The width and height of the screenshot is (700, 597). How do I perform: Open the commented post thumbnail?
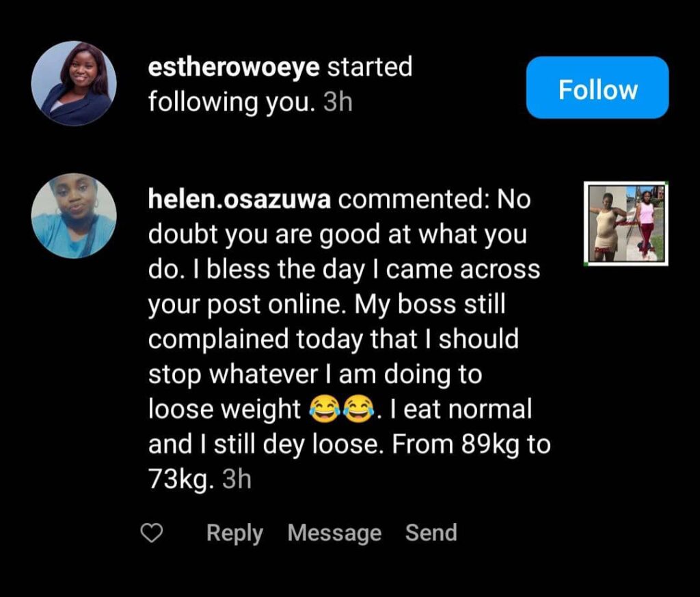tap(626, 223)
